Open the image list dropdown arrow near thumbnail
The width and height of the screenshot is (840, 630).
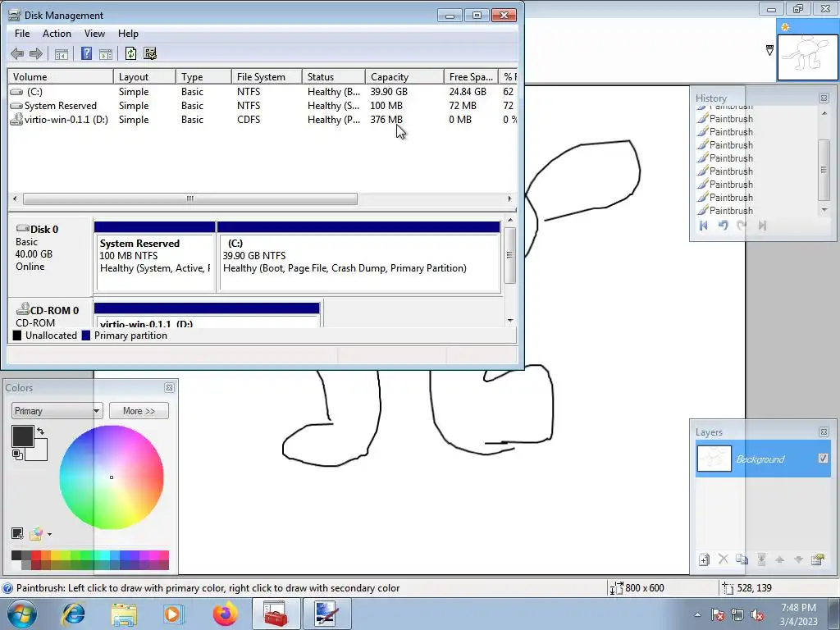tap(769, 50)
